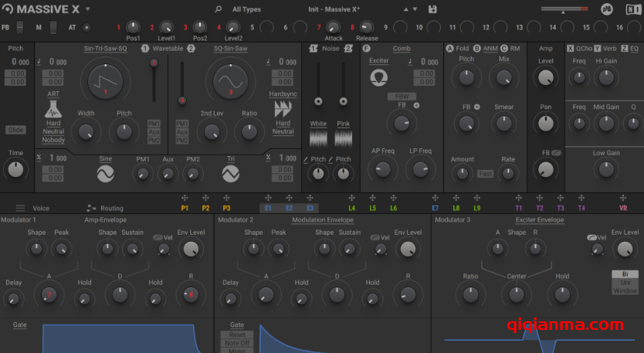Switch to the Voice tab
The width and height of the screenshot is (644, 353).
point(41,209)
